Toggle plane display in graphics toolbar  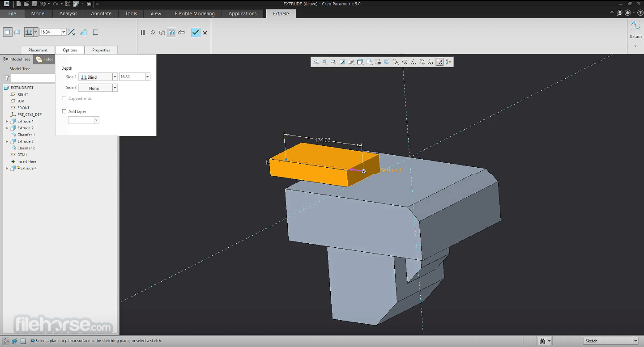[x=404, y=62]
